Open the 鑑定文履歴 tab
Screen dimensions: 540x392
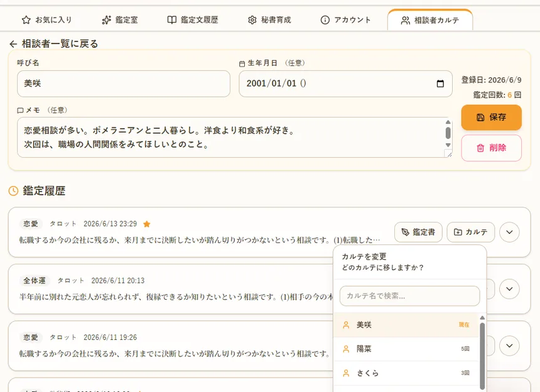point(193,20)
